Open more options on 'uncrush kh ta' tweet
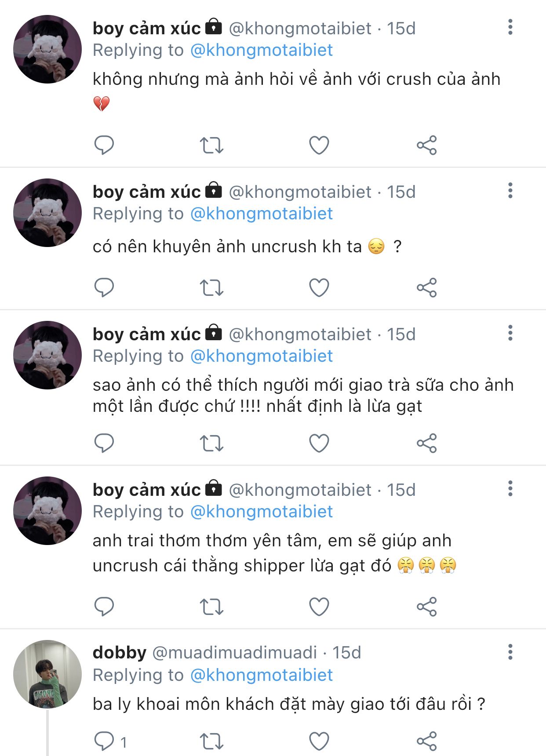Viewport: 546px width, 756px height. click(x=510, y=191)
